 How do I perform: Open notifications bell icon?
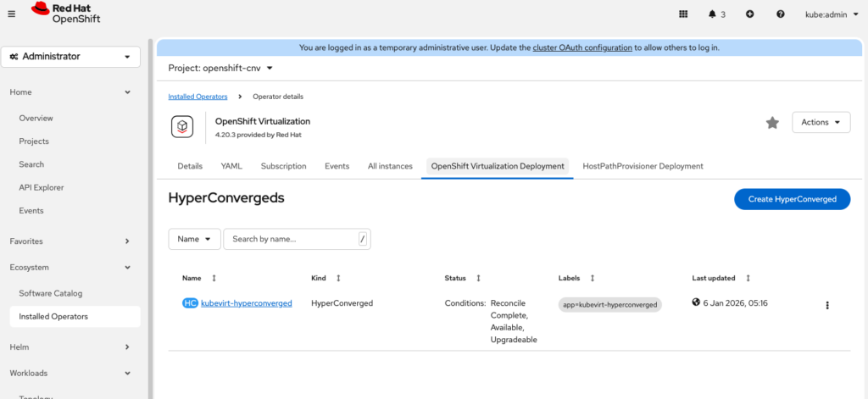pyautogui.click(x=716, y=14)
